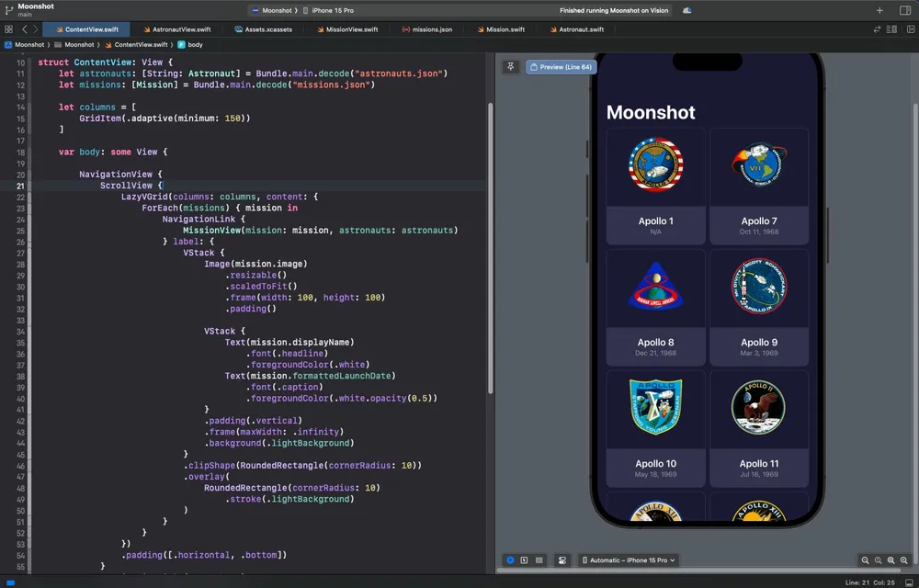The height and width of the screenshot is (588, 919).
Task: Toggle the preview pin
Action: pos(511,66)
